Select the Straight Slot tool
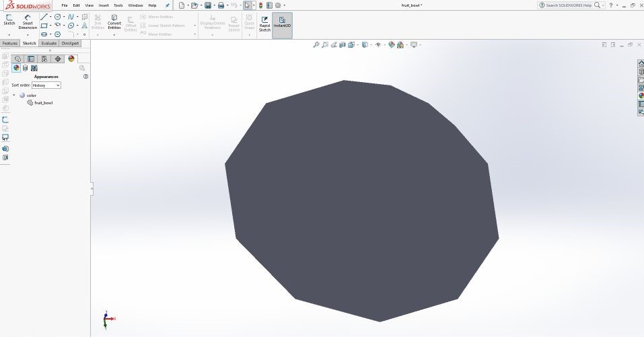The width and height of the screenshot is (644, 337). pos(44,34)
